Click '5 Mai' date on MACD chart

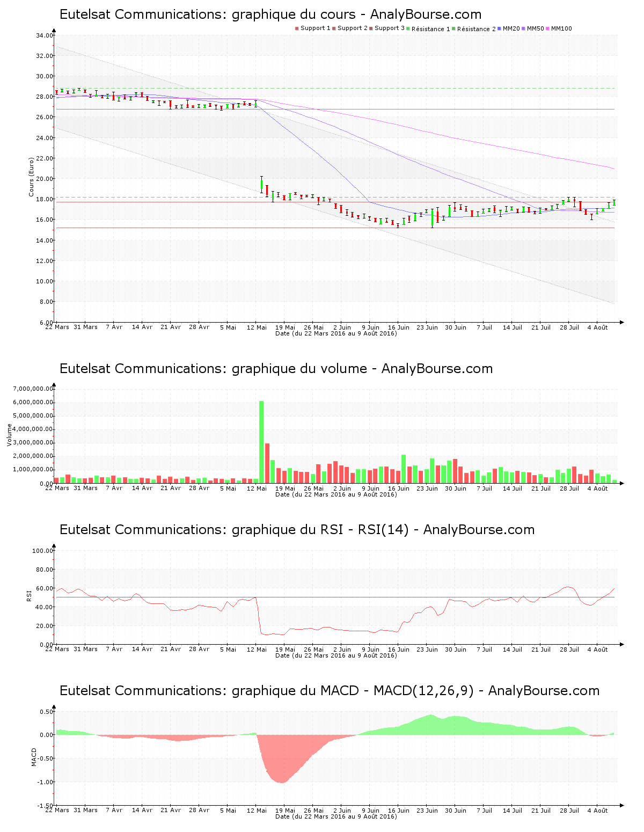coord(228,811)
